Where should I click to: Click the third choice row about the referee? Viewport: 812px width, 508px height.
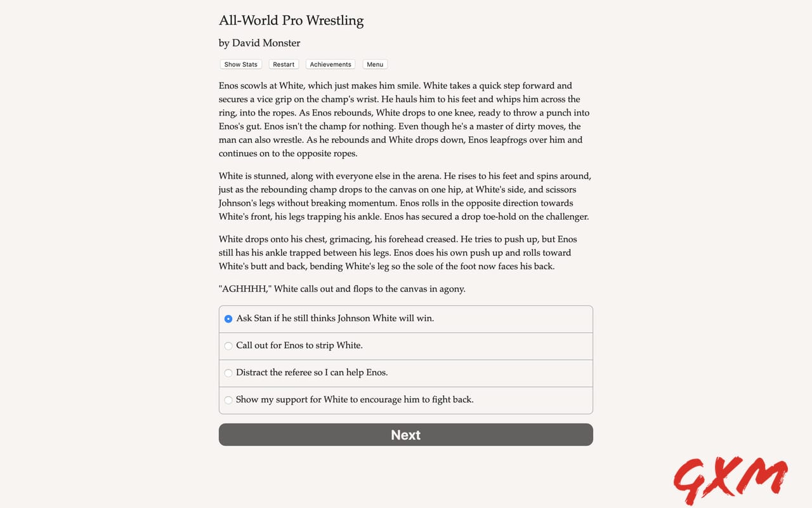(405, 373)
